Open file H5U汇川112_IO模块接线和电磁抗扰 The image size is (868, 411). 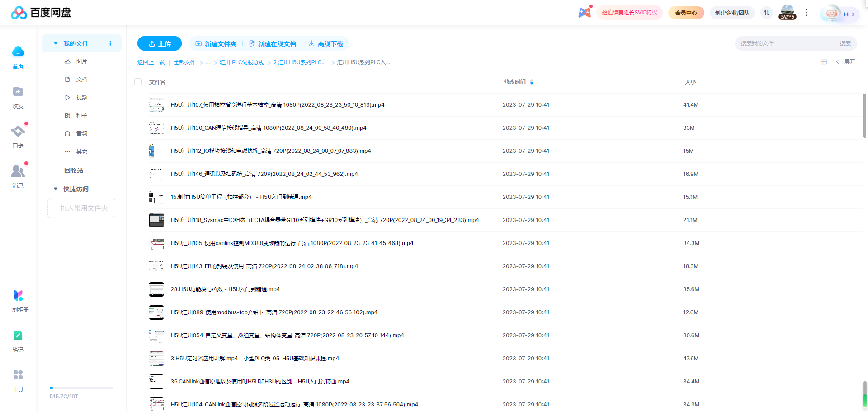pyautogui.click(x=271, y=151)
